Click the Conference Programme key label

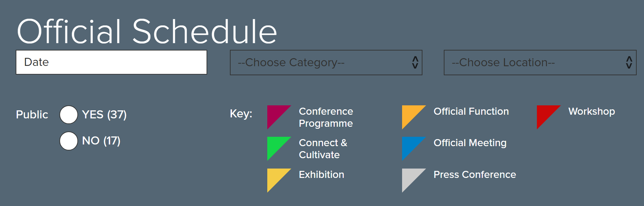(x=326, y=117)
